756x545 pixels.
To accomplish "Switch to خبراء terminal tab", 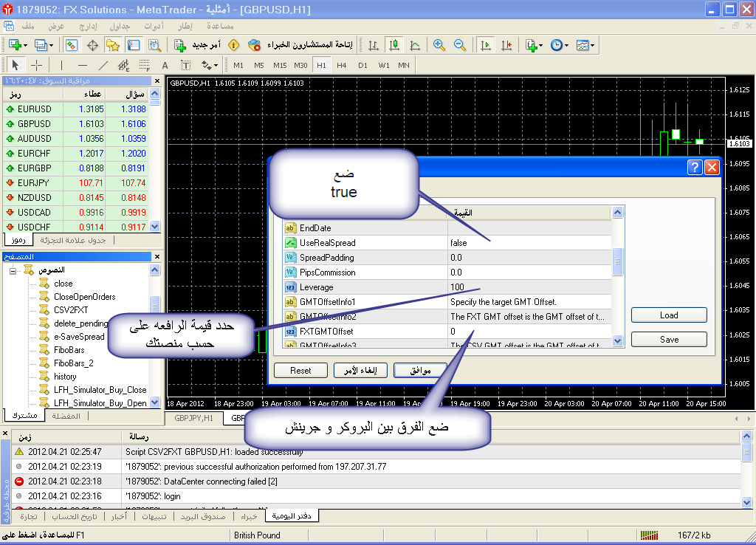I will tap(249, 516).
